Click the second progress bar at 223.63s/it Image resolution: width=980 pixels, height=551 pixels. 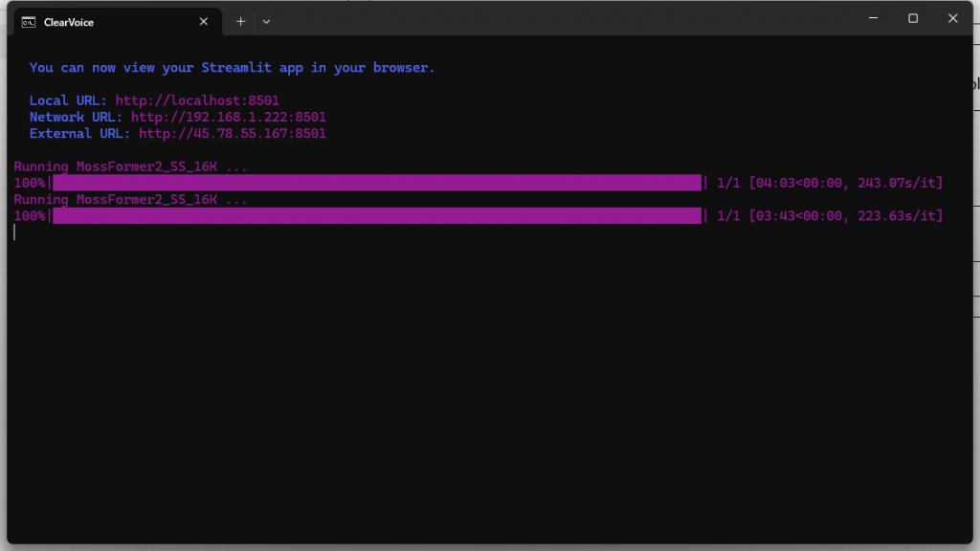point(377,215)
